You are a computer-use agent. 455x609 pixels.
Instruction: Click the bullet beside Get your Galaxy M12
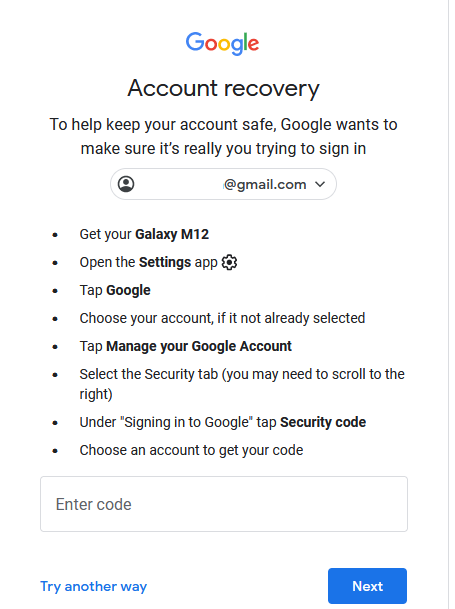pyautogui.click(x=55, y=235)
